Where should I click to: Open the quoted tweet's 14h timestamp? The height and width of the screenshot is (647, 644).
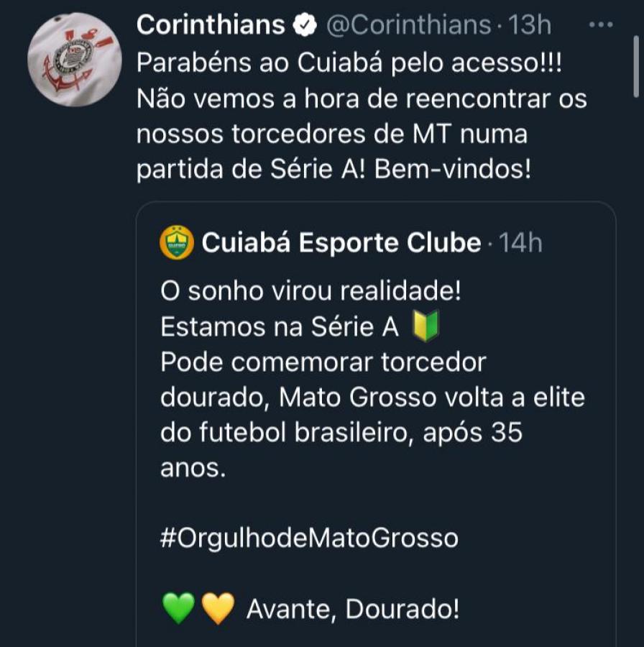coord(521,244)
